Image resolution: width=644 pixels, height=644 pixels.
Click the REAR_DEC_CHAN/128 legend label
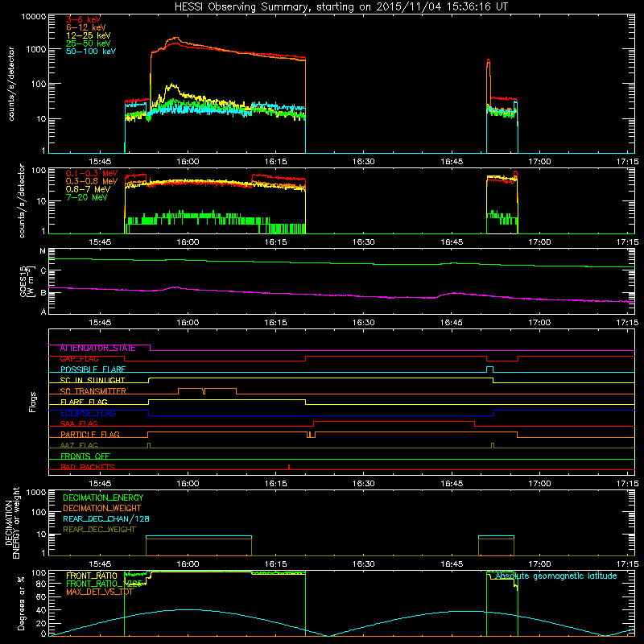106,519
